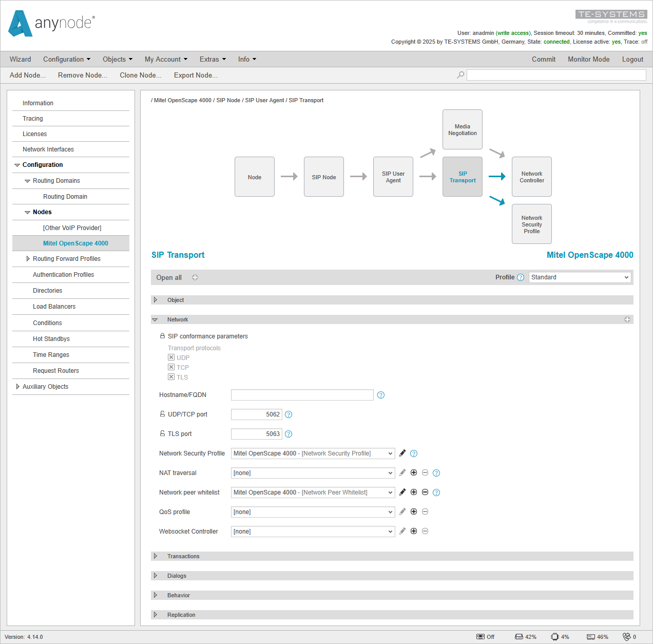Screen dimensions: 653x644
Task: Click the Commit button
Action: (544, 59)
